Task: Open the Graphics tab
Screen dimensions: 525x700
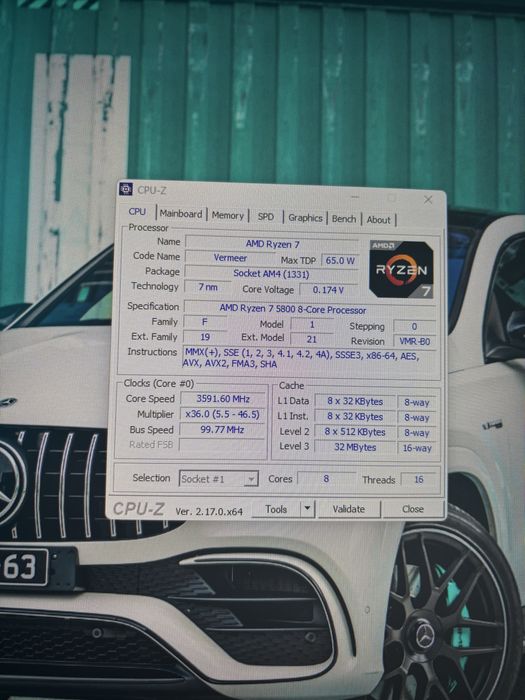Action: [x=305, y=218]
